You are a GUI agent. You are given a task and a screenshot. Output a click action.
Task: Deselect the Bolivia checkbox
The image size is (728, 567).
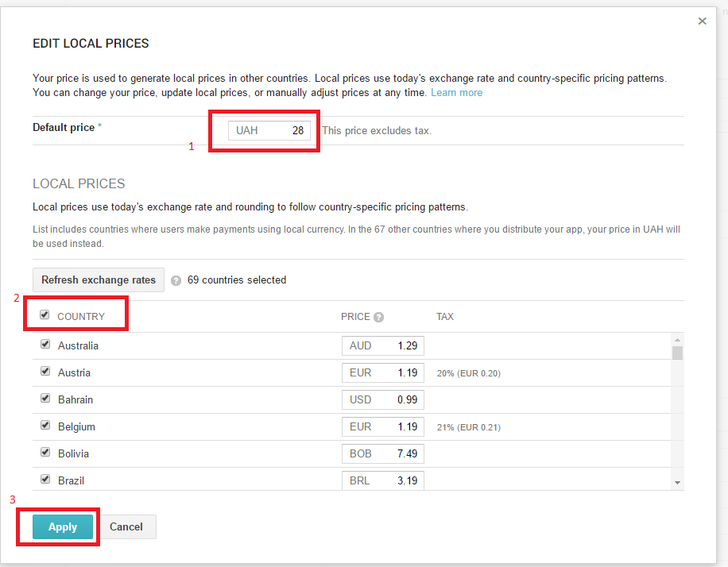pyautogui.click(x=45, y=450)
